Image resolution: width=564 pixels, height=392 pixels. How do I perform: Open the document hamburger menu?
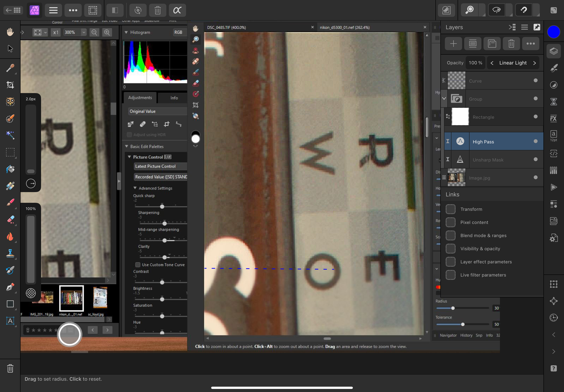click(53, 10)
